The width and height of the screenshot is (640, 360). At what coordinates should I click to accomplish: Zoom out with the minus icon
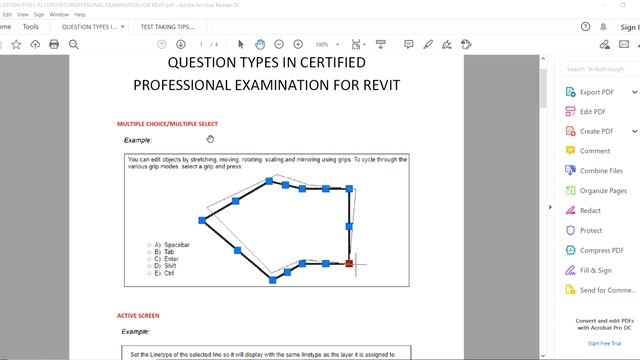279,44
